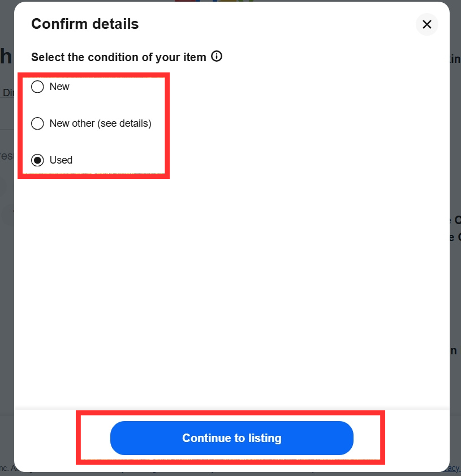
Task: Click the "New" option label text
Action: click(x=59, y=87)
